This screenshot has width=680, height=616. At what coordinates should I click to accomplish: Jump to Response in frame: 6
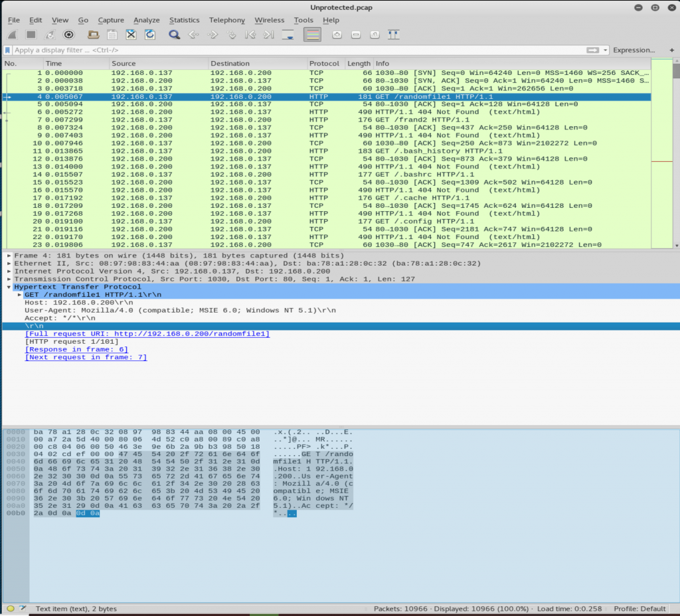[x=76, y=349]
